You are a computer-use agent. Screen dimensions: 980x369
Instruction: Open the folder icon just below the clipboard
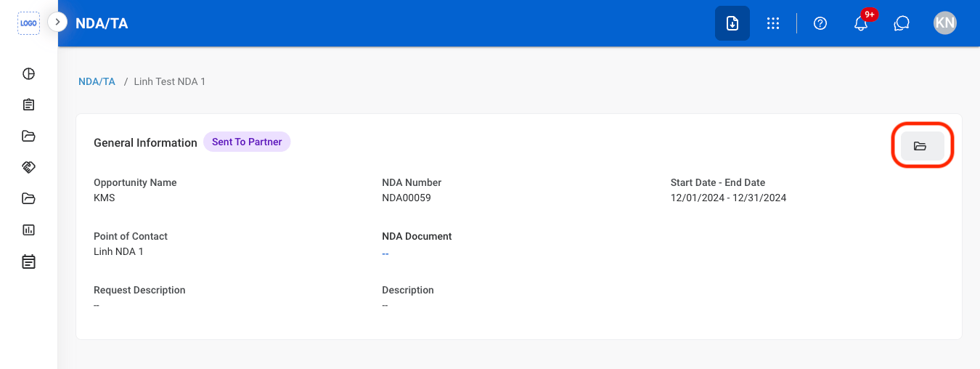pos(28,136)
